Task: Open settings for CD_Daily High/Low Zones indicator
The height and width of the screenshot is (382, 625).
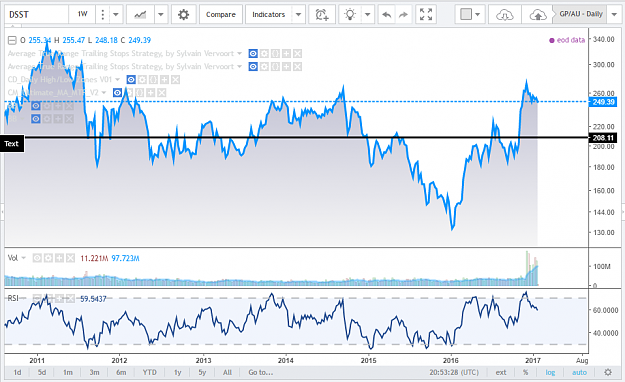Action: (142, 80)
